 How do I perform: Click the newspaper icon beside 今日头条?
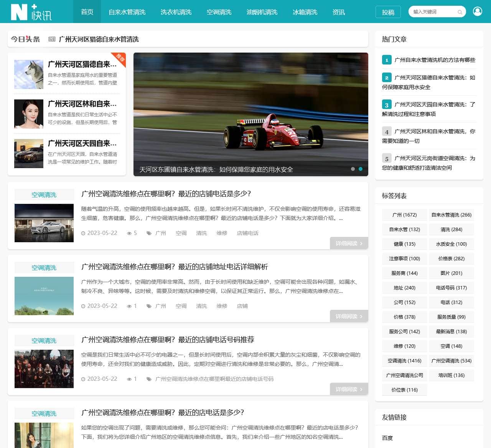pos(52,39)
